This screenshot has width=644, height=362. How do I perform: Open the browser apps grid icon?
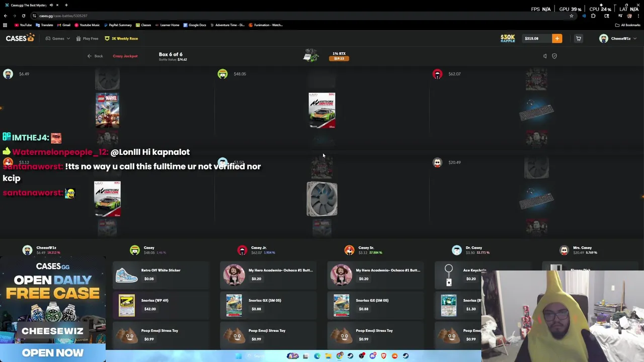pyautogui.click(x=5, y=25)
